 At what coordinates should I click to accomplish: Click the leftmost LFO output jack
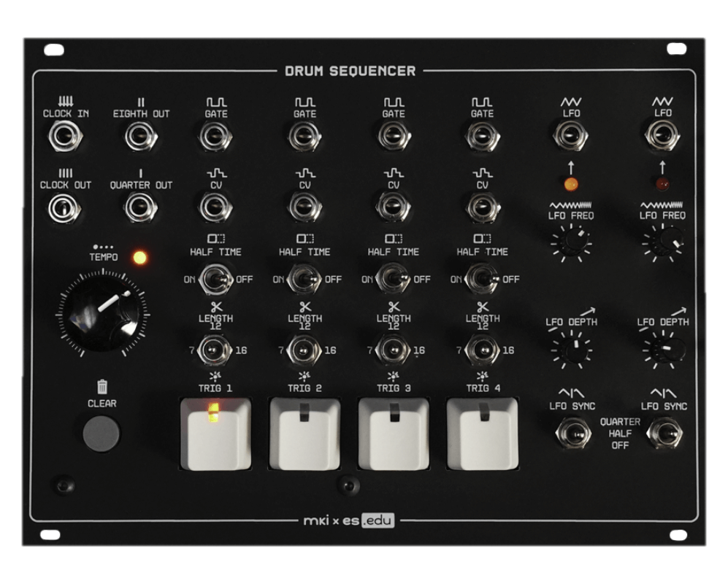click(x=571, y=135)
